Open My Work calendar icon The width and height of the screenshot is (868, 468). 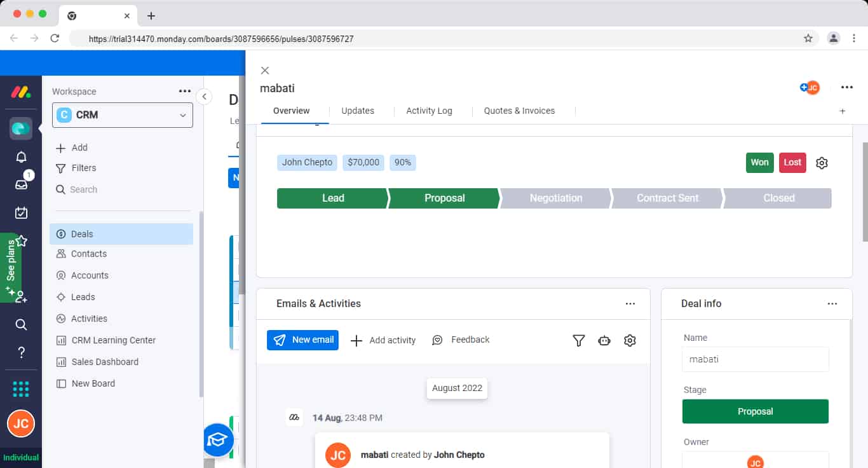pyautogui.click(x=21, y=212)
